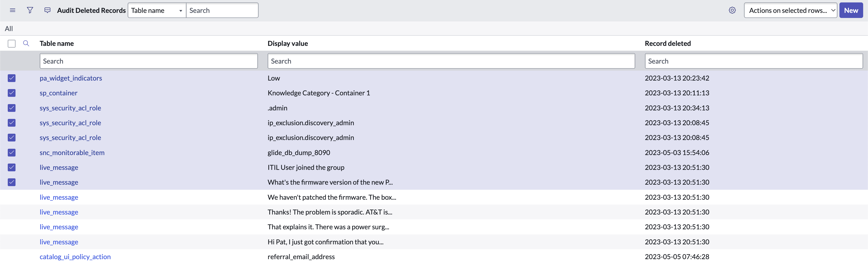Viewport: 868px width, 264px height.
Task: Click the Display value column header
Action: (x=287, y=43)
